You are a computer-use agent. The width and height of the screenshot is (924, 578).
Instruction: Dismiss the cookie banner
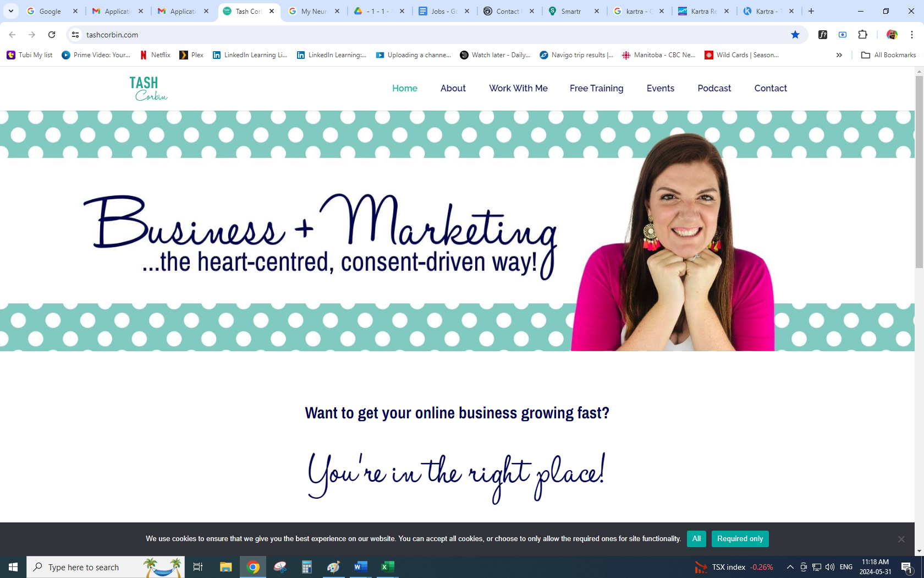pyautogui.click(x=901, y=539)
